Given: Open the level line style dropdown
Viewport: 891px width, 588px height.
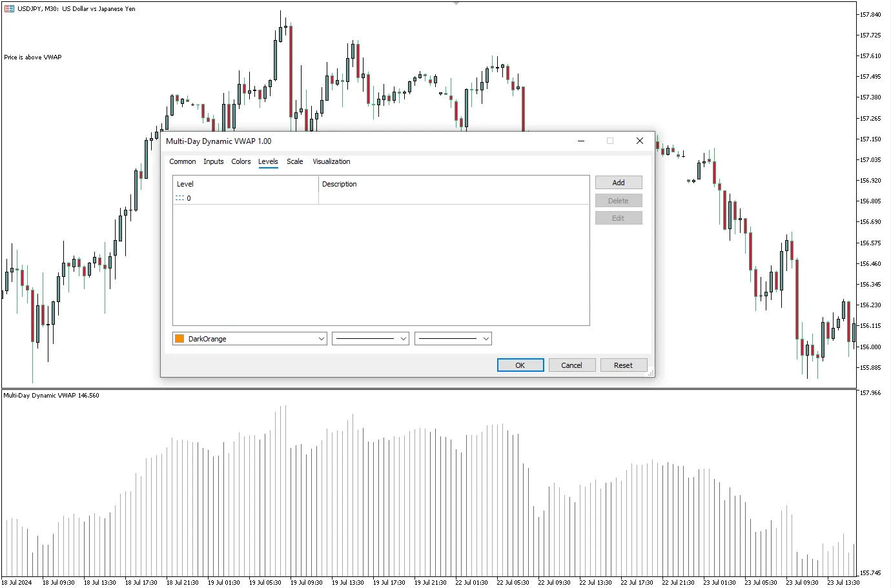Looking at the screenshot, I should coord(371,339).
